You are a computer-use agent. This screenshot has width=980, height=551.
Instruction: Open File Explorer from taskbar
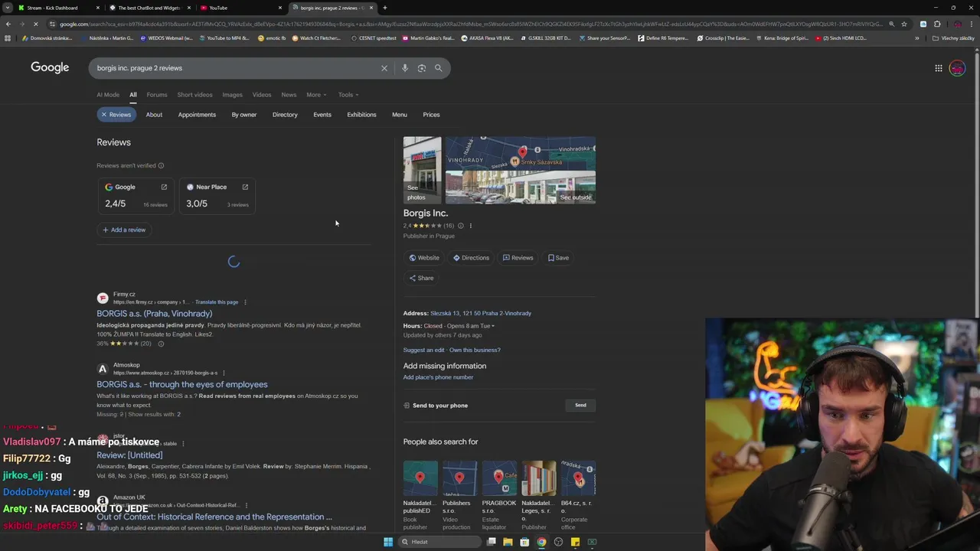[x=508, y=542]
